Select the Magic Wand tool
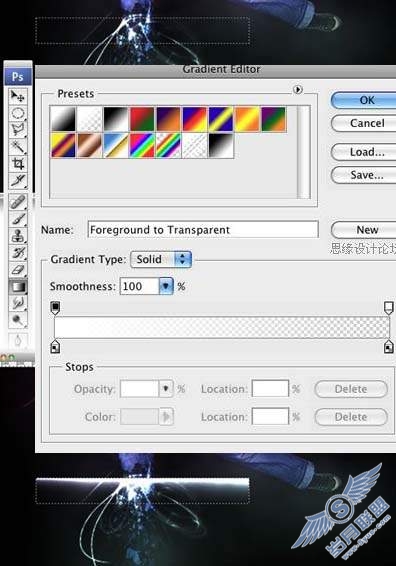This screenshot has width=396, height=566. (17, 147)
